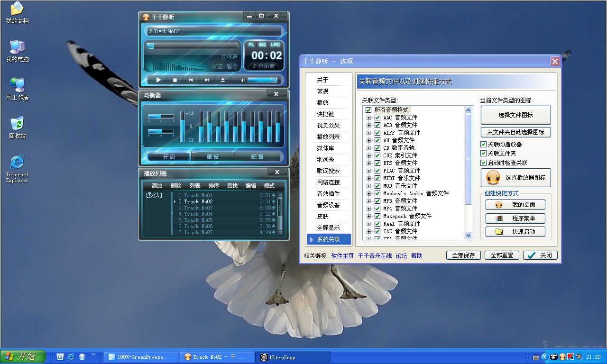Create shortcut in 程序菜单

click(515, 218)
